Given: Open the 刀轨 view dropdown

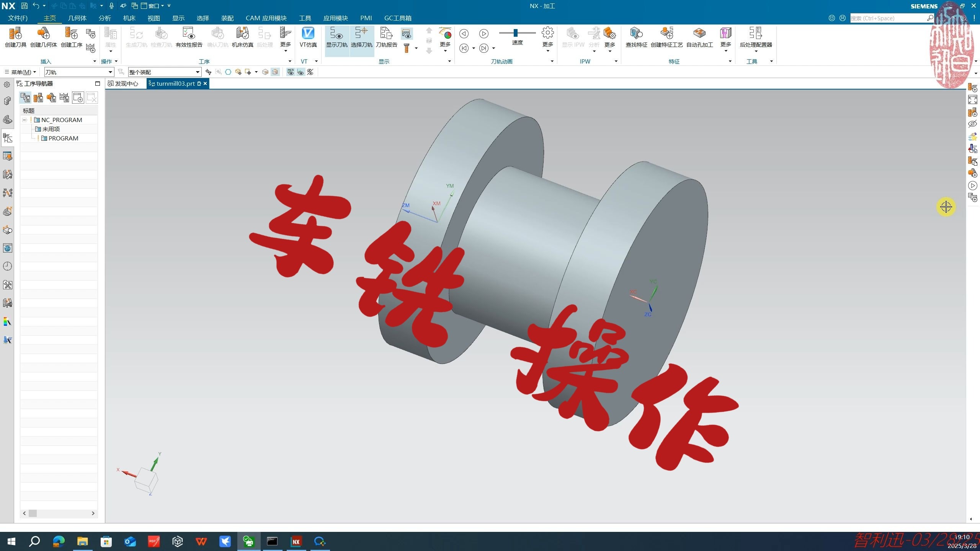Looking at the screenshot, I should pos(111,72).
